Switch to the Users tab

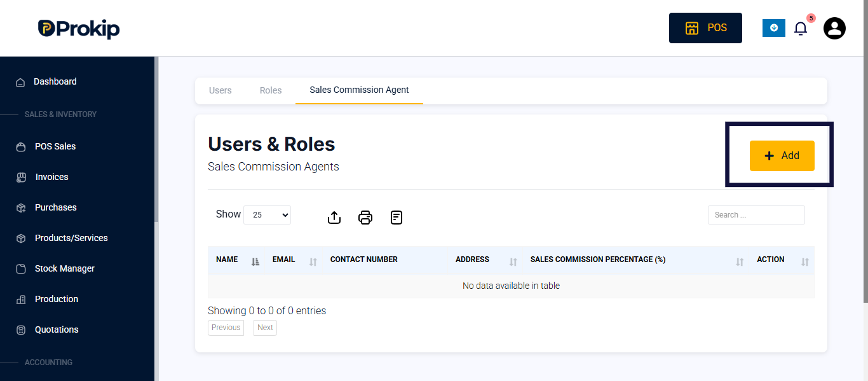pos(220,90)
